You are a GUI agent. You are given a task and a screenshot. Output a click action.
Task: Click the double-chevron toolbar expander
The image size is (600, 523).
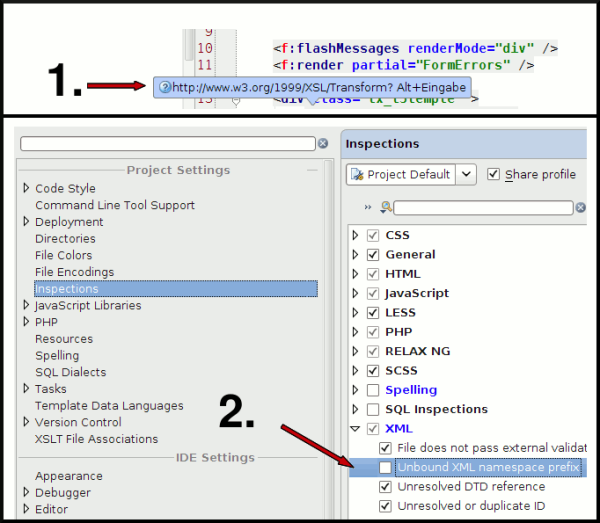click(368, 207)
